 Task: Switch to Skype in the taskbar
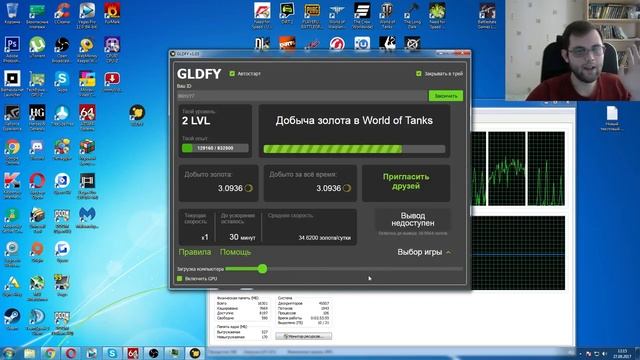click(x=112, y=353)
